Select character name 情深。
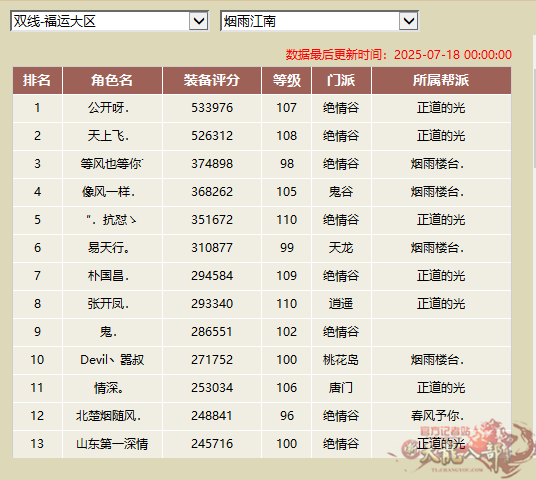The height and width of the screenshot is (480, 536). [x=108, y=388]
